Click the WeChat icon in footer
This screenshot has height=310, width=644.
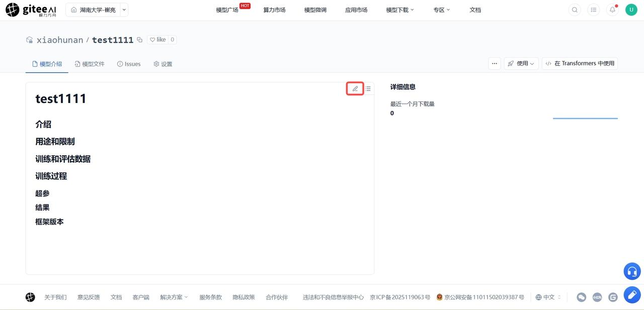click(x=582, y=297)
